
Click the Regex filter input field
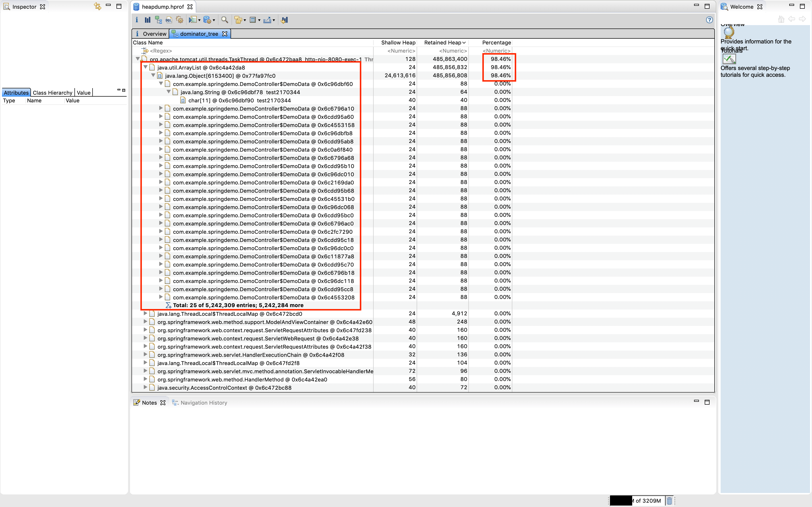coord(161,51)
